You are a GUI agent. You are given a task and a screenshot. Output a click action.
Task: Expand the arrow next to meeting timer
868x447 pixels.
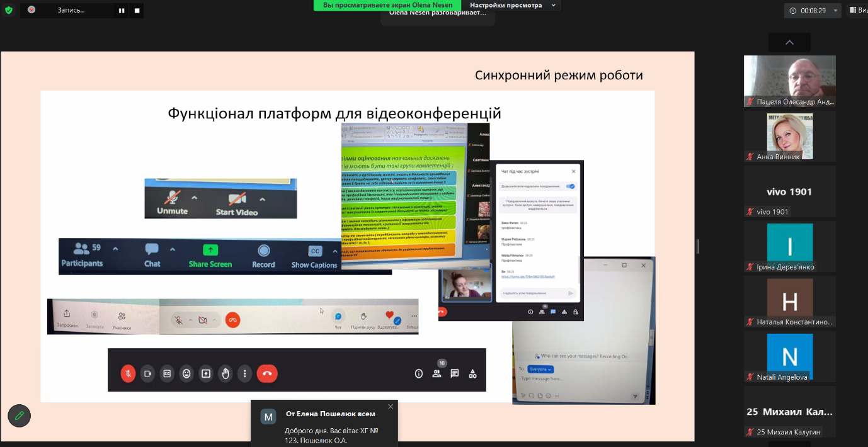pyautogui.click(x=836, y=11)
